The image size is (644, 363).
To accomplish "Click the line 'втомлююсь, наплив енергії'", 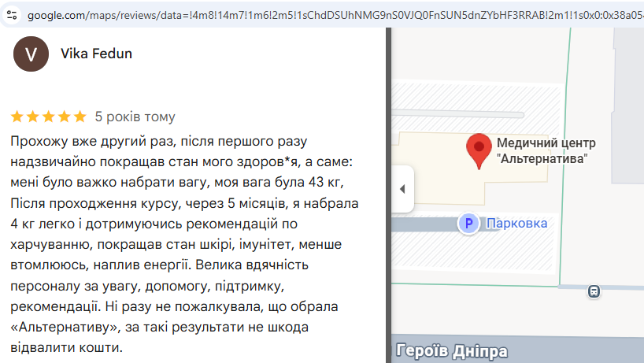I will coord(159,265).
